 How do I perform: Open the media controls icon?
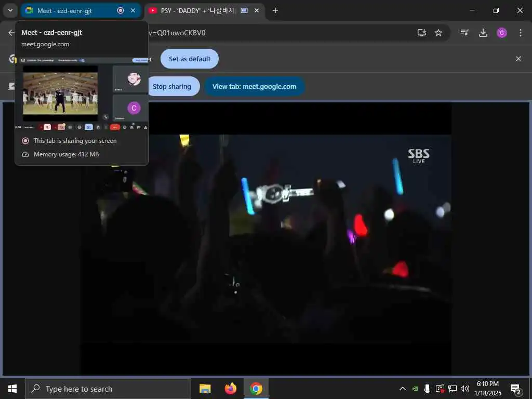[x=464, y=33]
